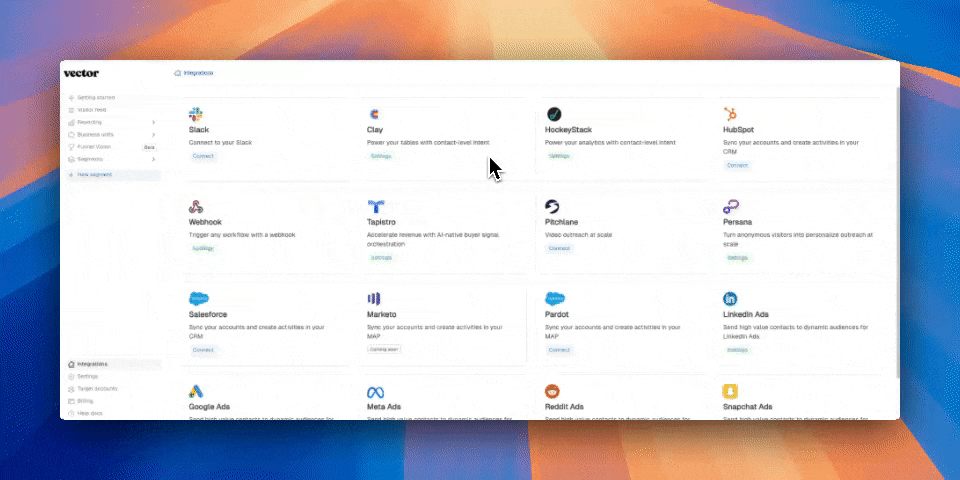
Task: Click the Target accounts sidebar icon
Action: pyautogui.click(x=72, y=389)
